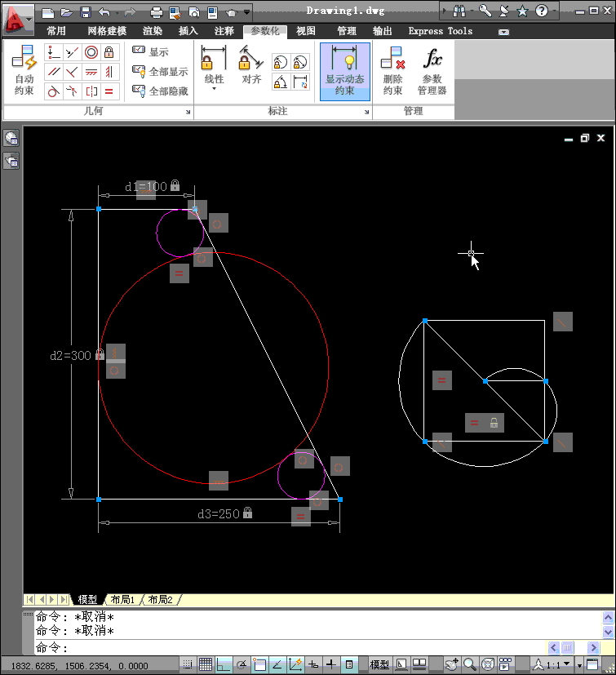Open the AutoCAD application menu button

pos(18,20)
